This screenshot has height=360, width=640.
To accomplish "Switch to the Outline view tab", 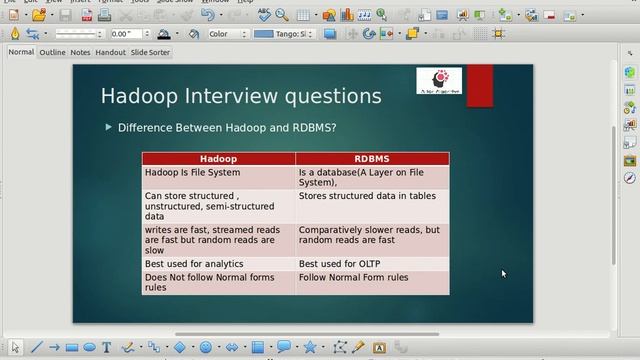I will (52, 52).
